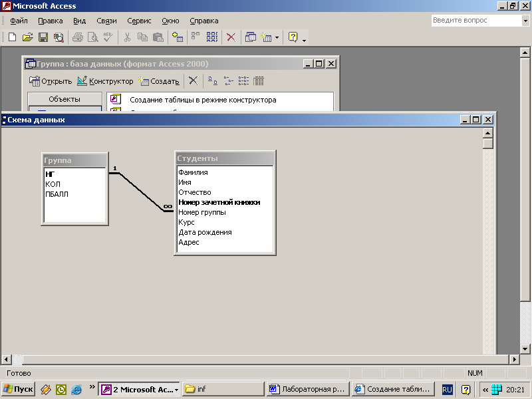Viewport: 532px width, 399px height.
Task: Switch to the inf folder taskbar button
Action: point(223,389)
